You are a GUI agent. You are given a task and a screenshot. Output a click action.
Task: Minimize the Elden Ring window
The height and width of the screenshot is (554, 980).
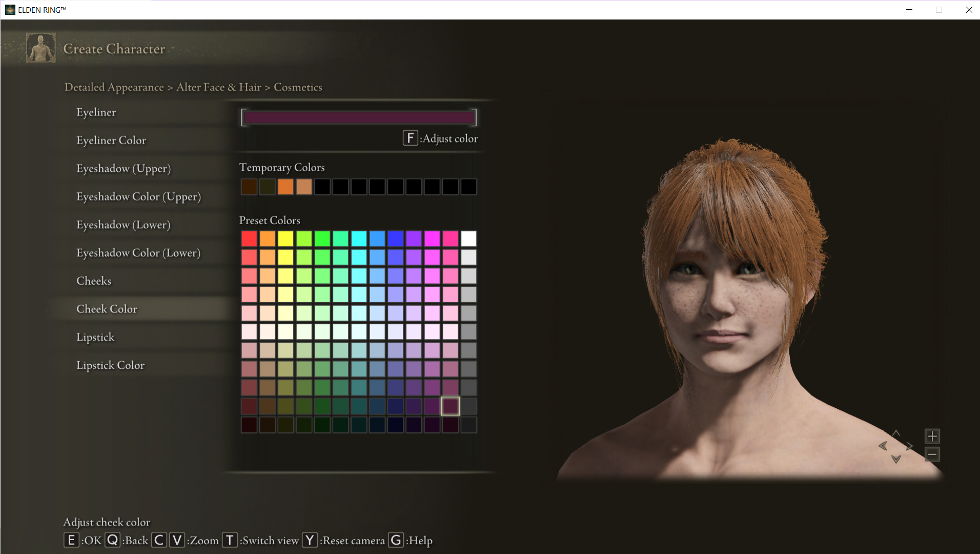(909, 10)
